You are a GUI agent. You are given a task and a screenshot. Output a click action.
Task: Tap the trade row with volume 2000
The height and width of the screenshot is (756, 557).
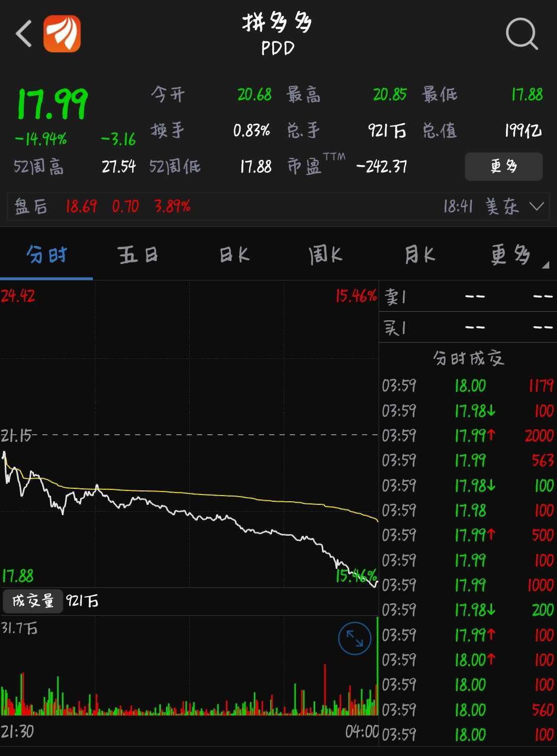[468, 436]
